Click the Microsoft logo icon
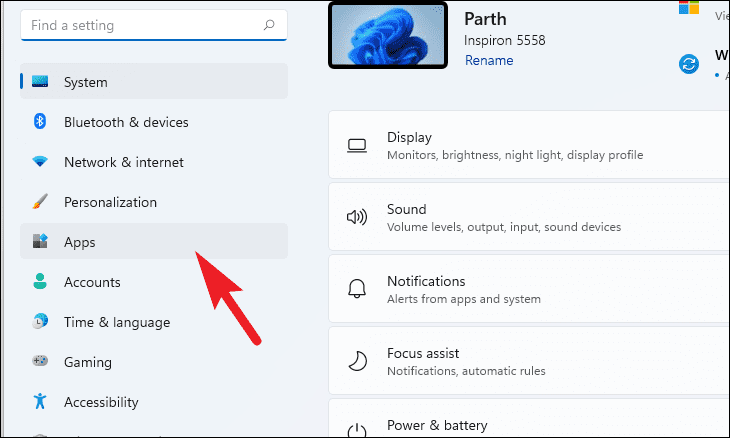 (689, 7)
